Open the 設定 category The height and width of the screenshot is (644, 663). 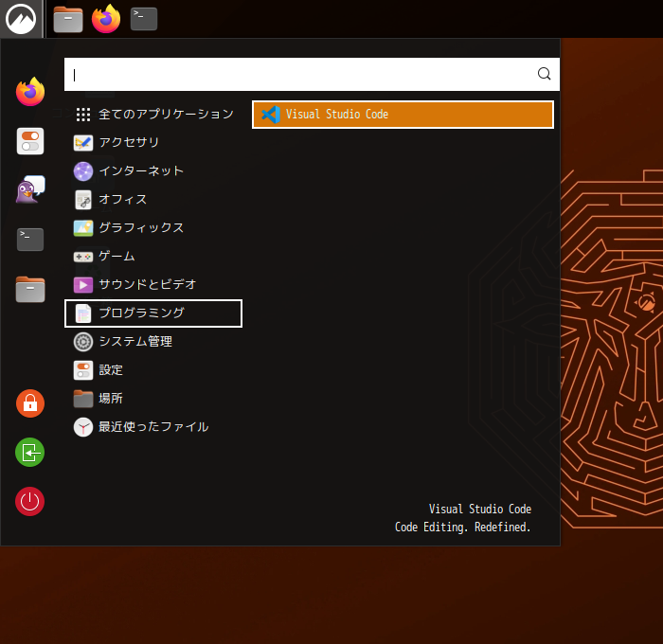(x=153, y=370)
